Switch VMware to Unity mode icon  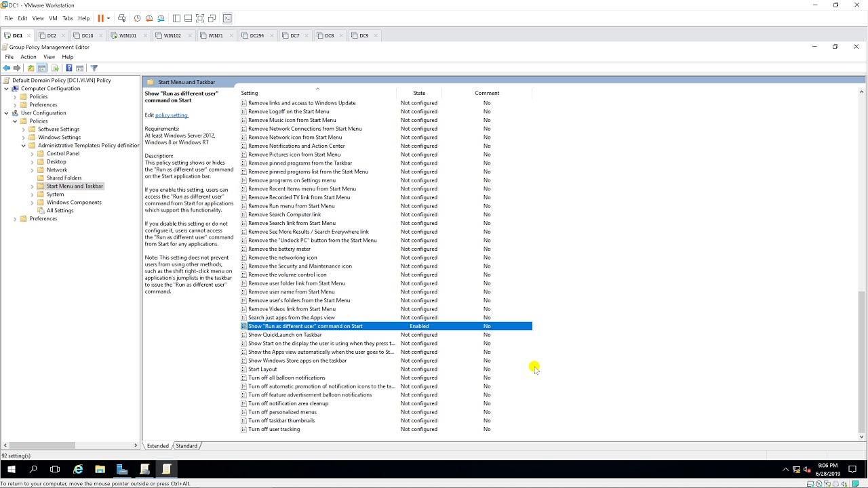point(212,18)
